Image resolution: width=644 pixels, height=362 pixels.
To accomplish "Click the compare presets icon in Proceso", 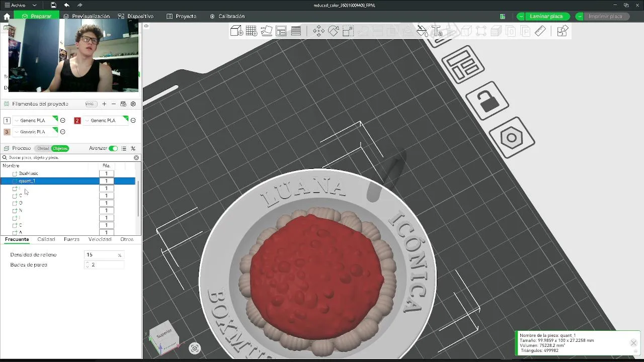I will pyautogui.click(x=133, y=148).
